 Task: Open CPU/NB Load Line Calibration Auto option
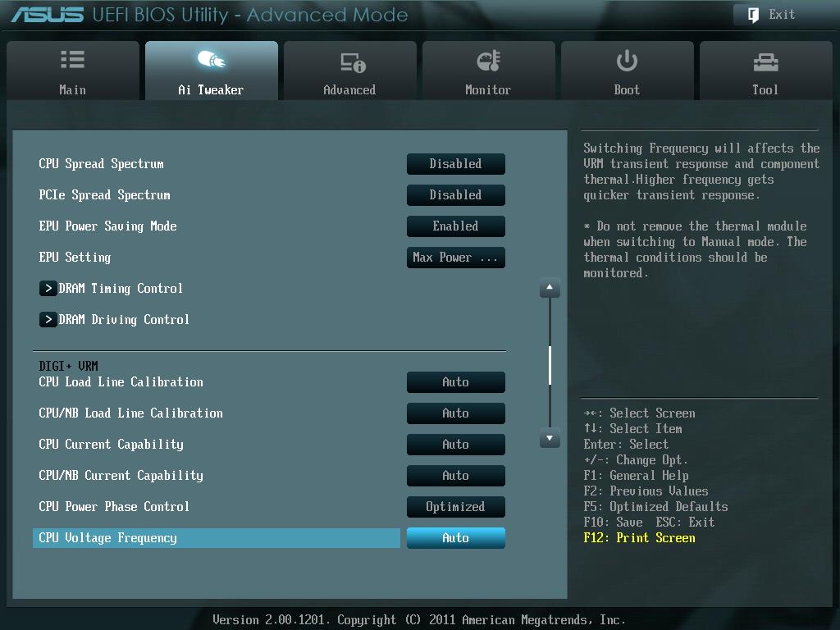455,413
